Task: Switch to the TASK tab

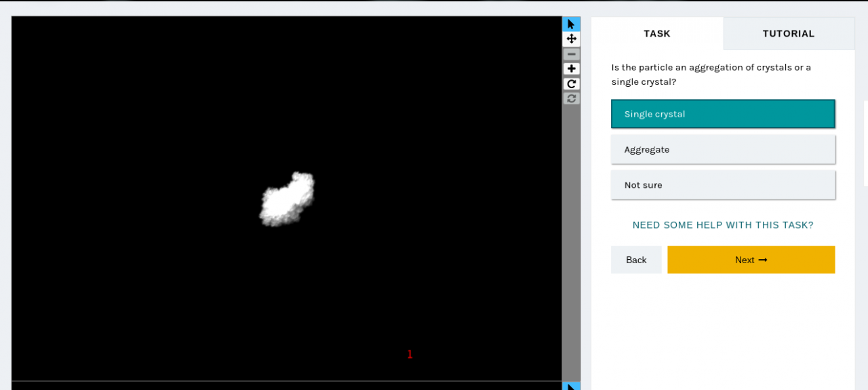Action: click(x=657, y=33)
